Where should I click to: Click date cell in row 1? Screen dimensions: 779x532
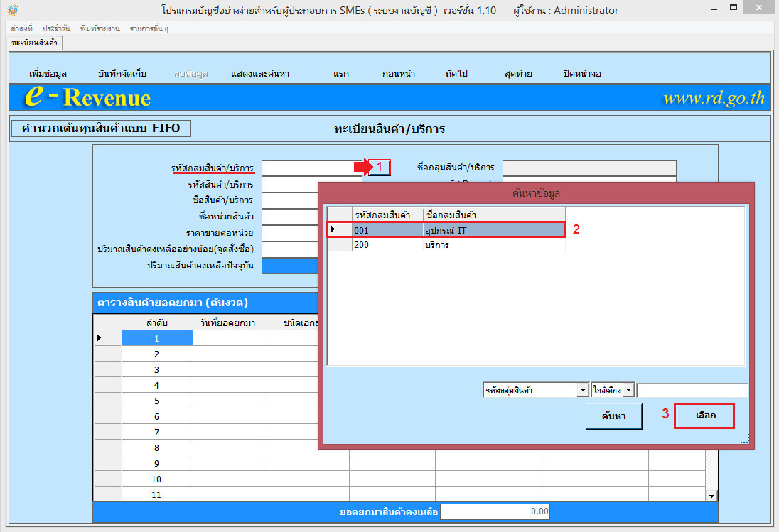click(228, 338)
